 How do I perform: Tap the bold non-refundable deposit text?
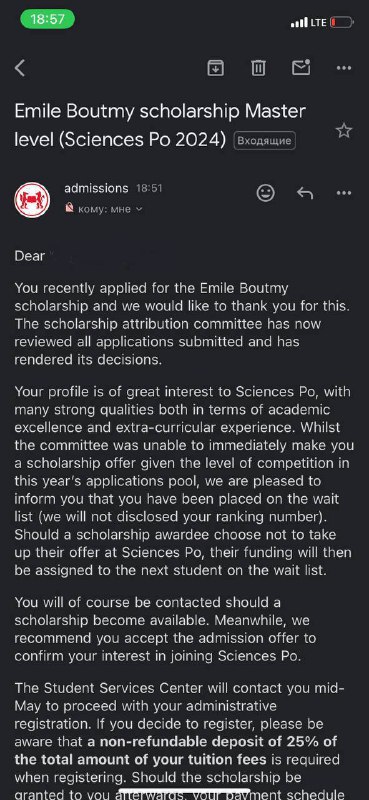(176, 751)
